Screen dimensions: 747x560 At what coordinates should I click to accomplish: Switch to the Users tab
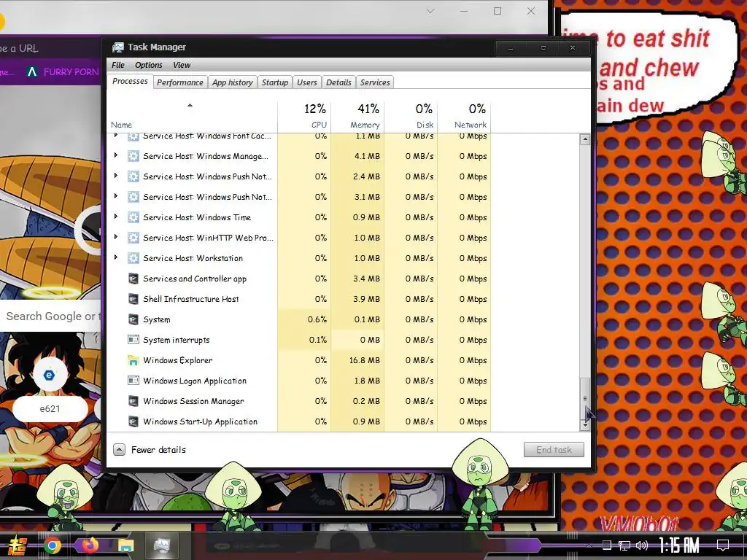coord(307,82)
